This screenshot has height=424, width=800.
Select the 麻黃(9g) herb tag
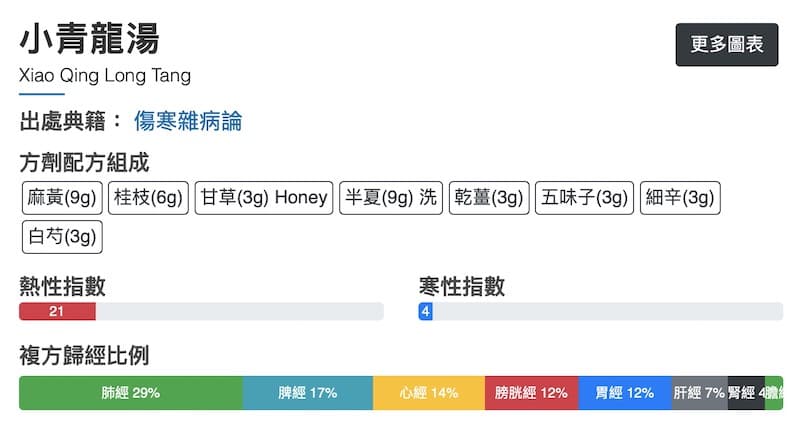click(62, 198)
